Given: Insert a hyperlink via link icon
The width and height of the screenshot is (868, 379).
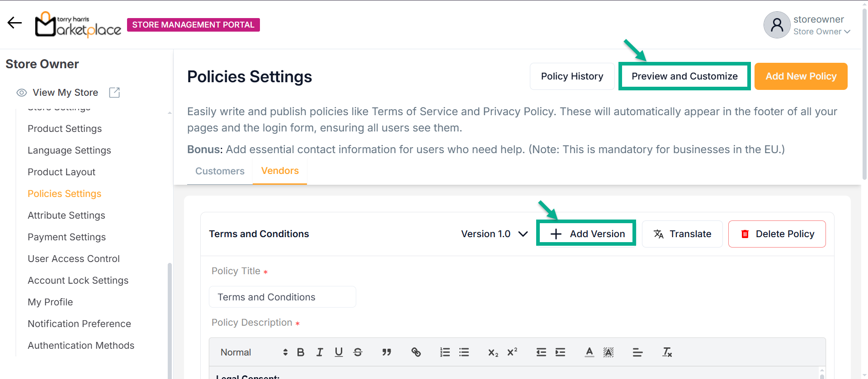Looking at the screenshot, I should [416, 352].
